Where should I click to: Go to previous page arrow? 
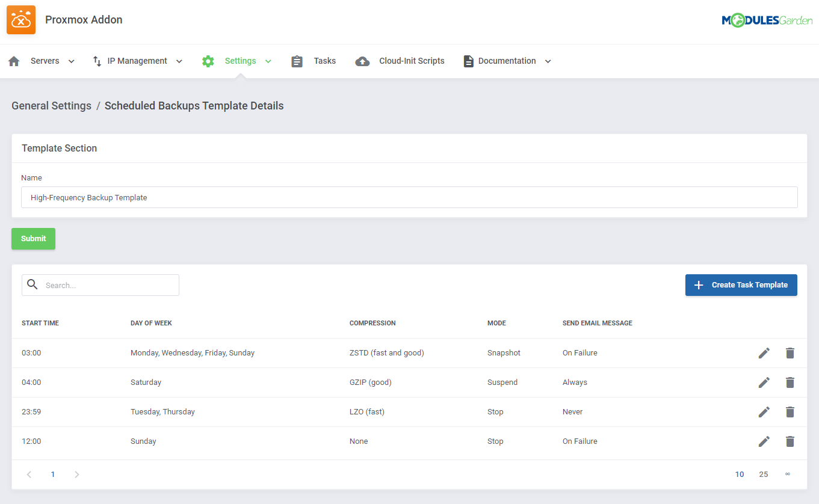click(x=29, y=475)
